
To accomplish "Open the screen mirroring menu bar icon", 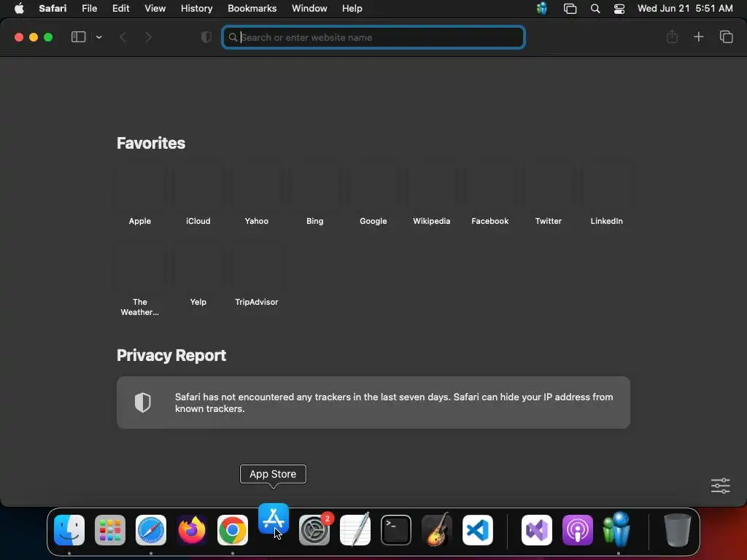I will pos(570,9).
